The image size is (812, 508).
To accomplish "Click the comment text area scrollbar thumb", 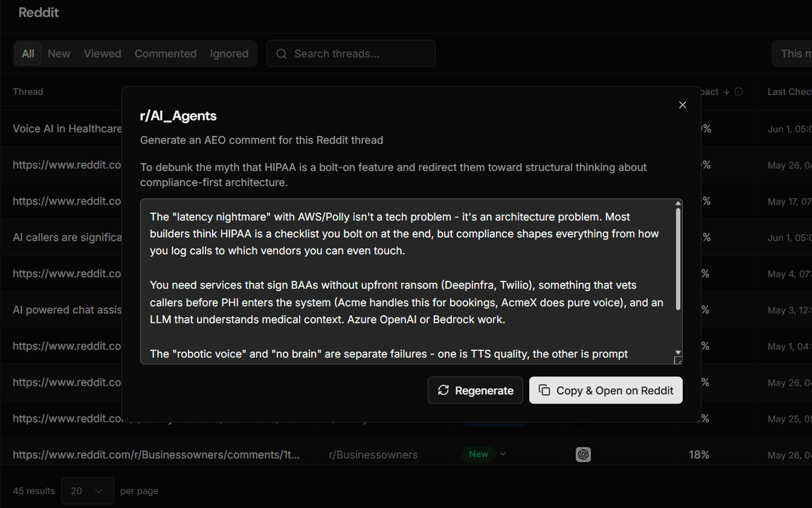I will pyautogui.click(x=678, y=260).
